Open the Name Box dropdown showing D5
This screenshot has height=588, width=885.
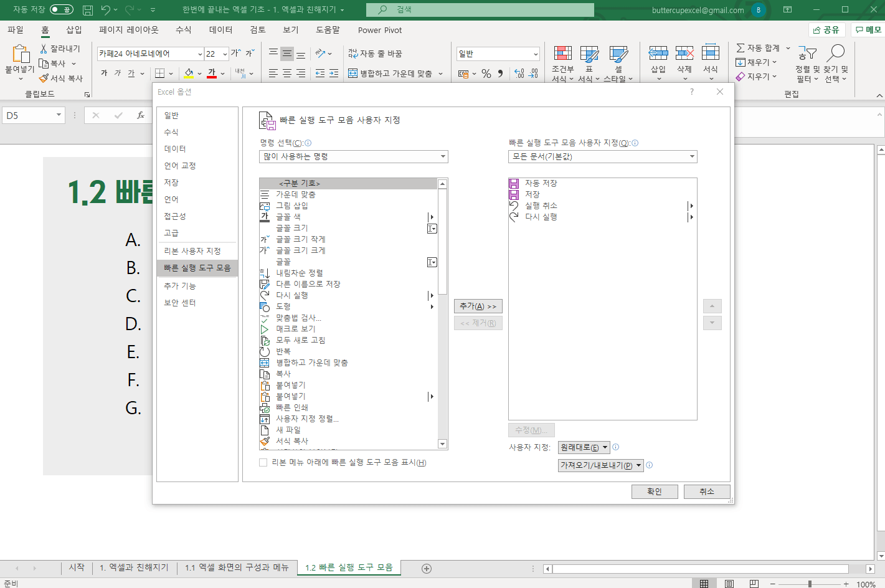coord(59,115)
